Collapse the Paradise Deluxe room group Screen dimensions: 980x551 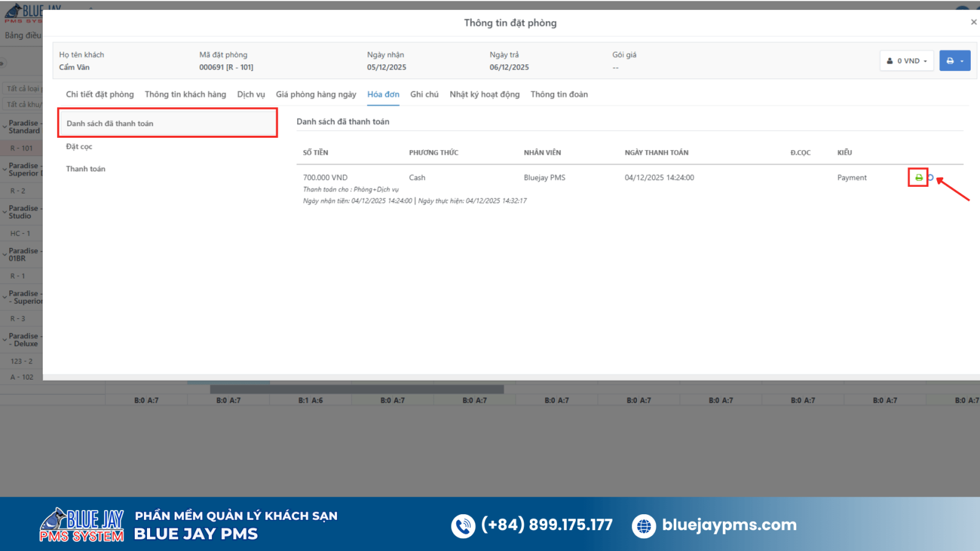[5, 340]
